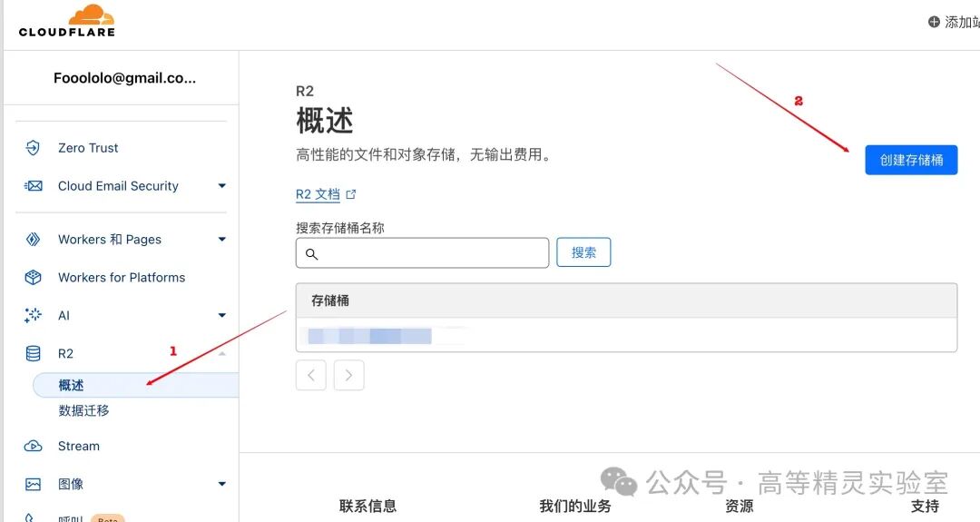Click the 搜索 button
This screenshot has width=980, height=522.
[583, 252]
